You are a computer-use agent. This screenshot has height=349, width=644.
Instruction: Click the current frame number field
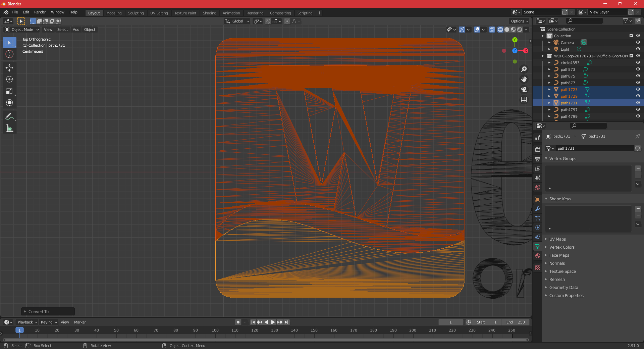450,322
